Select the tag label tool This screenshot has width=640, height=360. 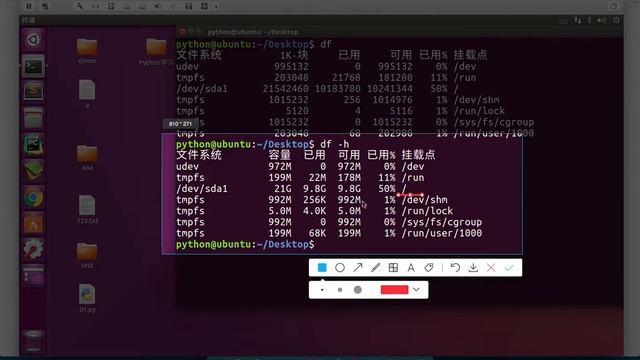tap(429, 267)
